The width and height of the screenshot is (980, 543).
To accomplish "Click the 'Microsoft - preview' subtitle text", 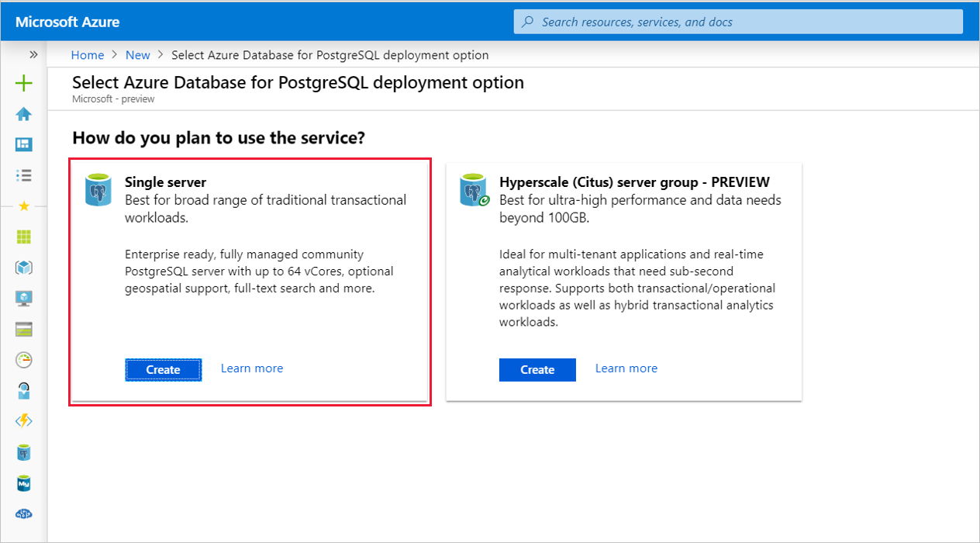I will [113, 99].
